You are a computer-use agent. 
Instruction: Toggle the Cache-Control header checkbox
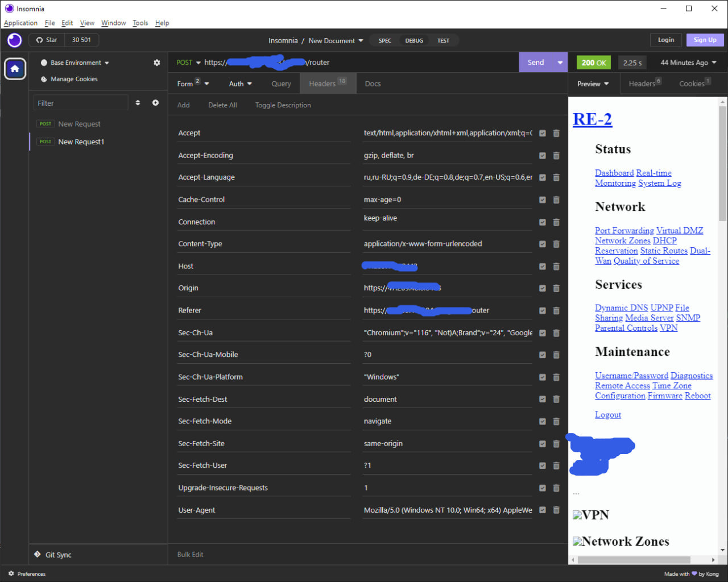[x=543, y=199]
